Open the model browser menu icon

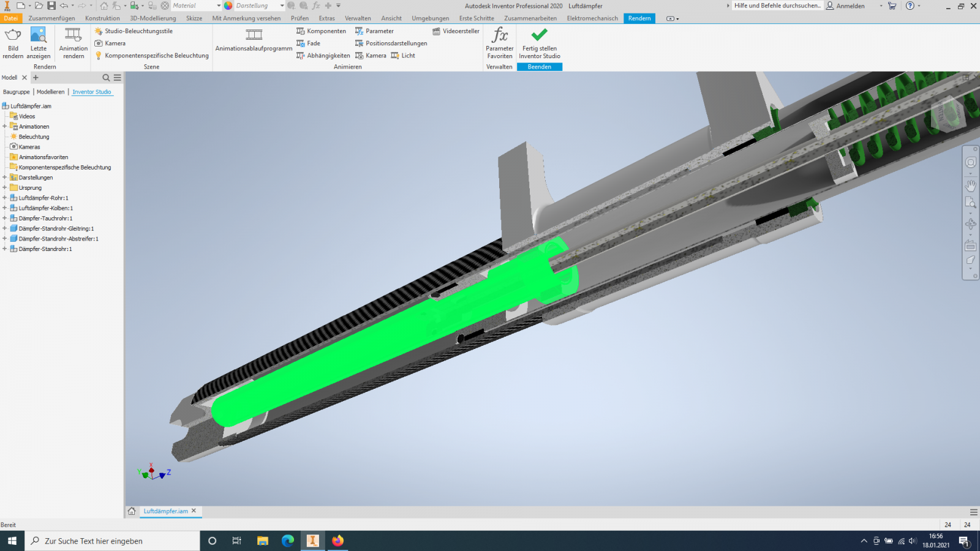[118, 78]
